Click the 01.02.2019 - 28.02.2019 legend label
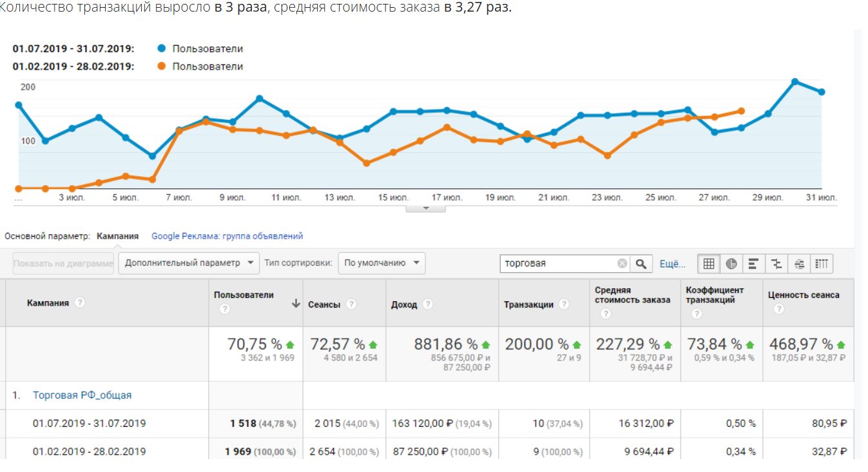The image size is (868, 472). pos(73,66)
